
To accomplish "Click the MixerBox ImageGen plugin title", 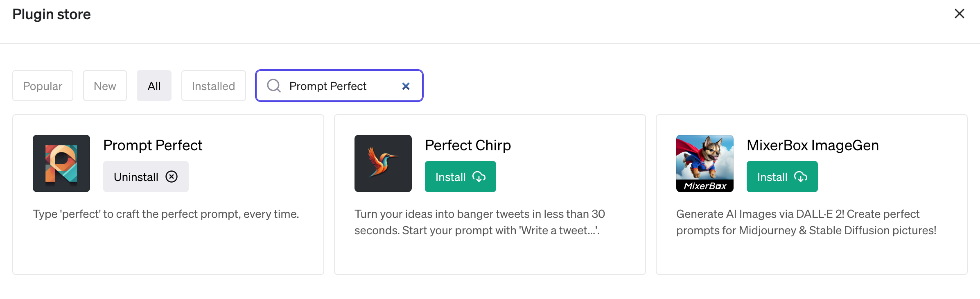I will (813, 145).
